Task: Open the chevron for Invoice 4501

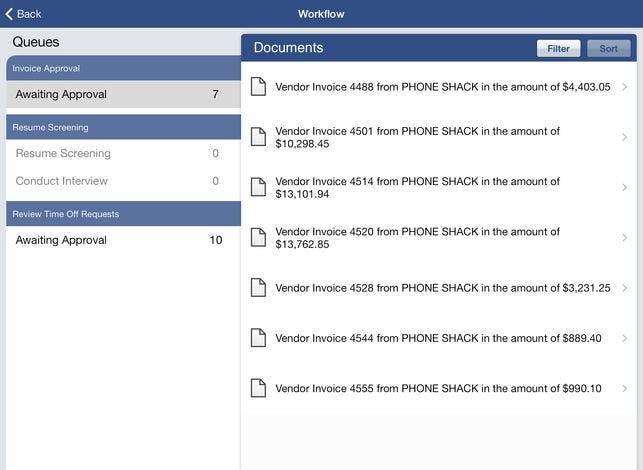Action: point(625,137)
